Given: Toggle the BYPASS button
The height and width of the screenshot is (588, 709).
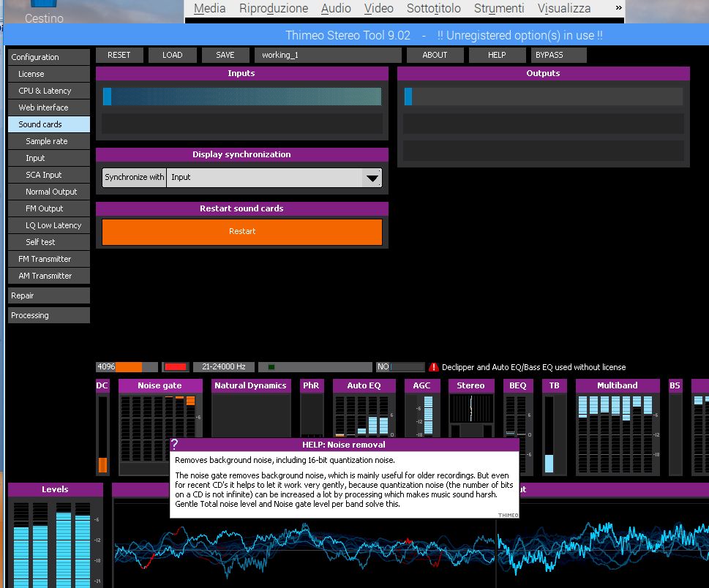Looking at the screenshot, I should (558, 55).
